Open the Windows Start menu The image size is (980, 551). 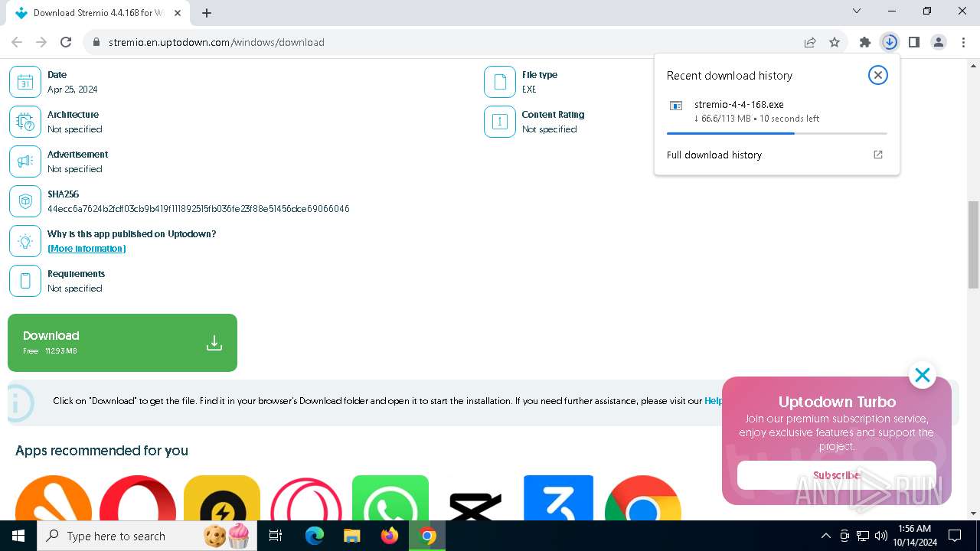click(x=18, y=536)
